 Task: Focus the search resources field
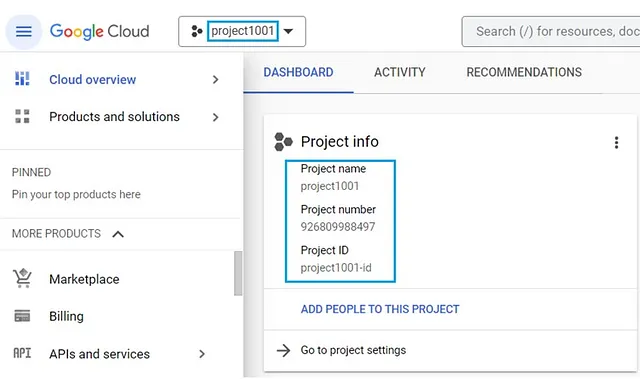coord(551,31)
